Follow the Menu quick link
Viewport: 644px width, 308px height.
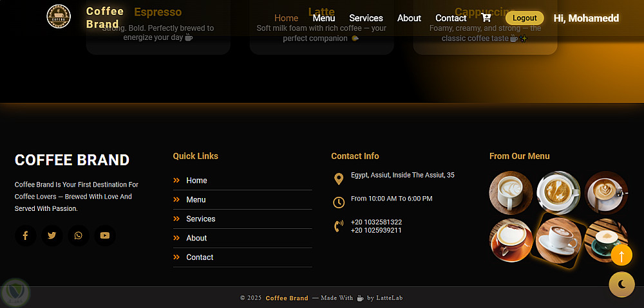point(196,200)
